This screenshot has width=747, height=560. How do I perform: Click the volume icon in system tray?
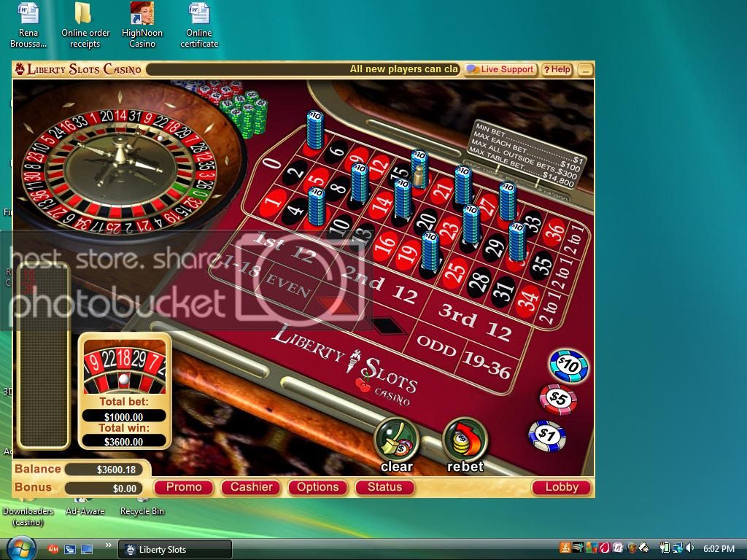[x=689, y=548]
